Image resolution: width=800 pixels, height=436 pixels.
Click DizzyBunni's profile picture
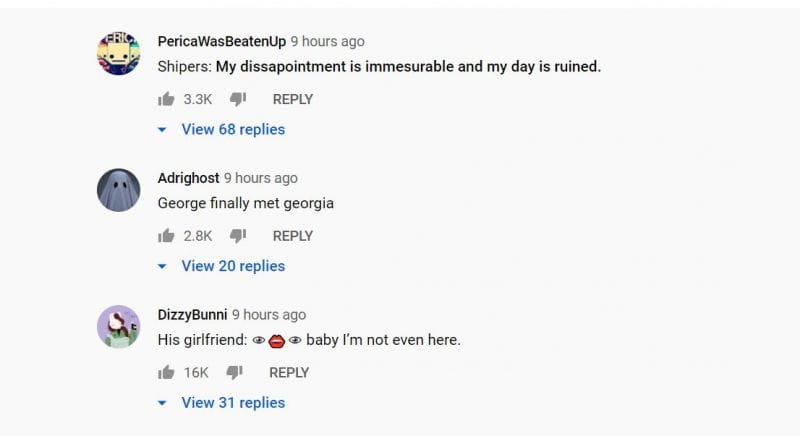tap(118, 326)
